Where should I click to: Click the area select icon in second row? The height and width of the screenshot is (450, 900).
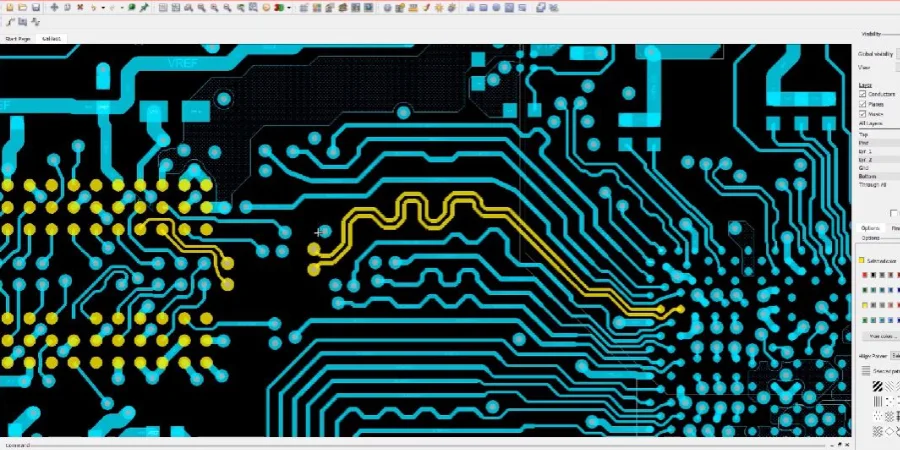coord(22,22)
